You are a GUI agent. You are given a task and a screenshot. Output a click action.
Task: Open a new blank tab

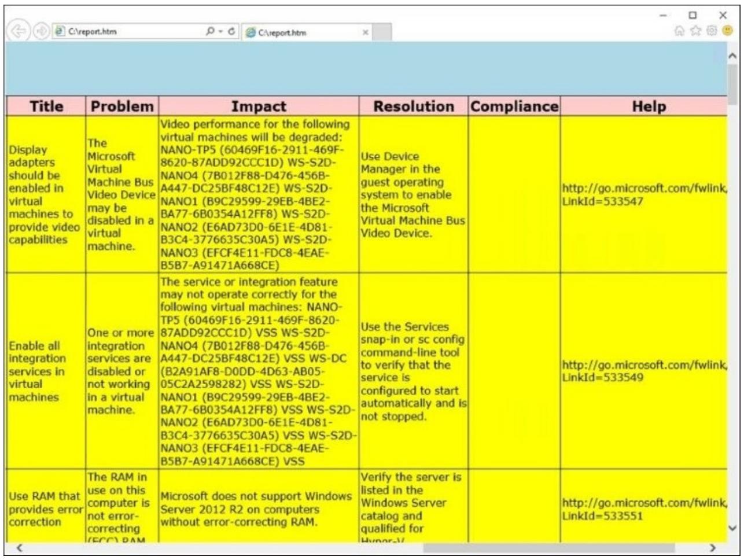pyautogui.click(x=382, y=32)
